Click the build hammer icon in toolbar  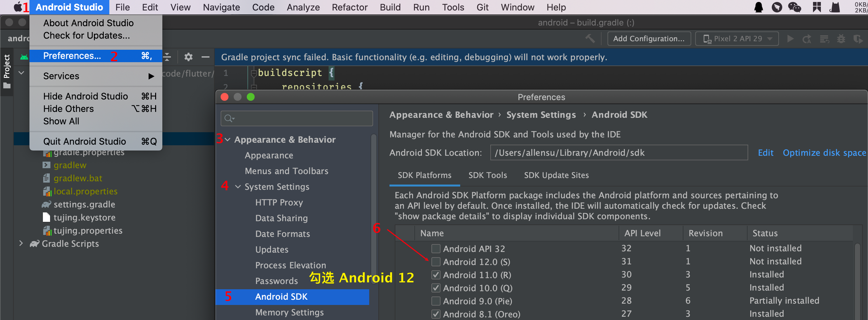590,38
